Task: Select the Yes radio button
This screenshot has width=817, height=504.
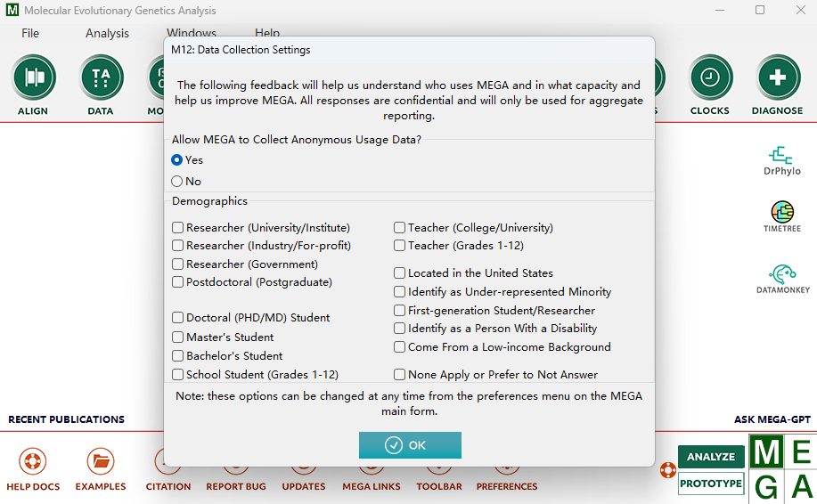Action: point(177,160)
